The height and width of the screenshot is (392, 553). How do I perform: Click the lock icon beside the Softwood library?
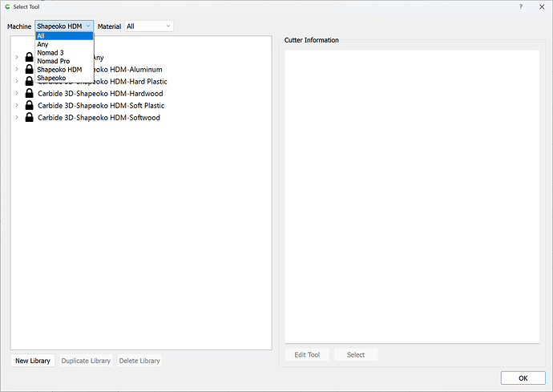30,118
